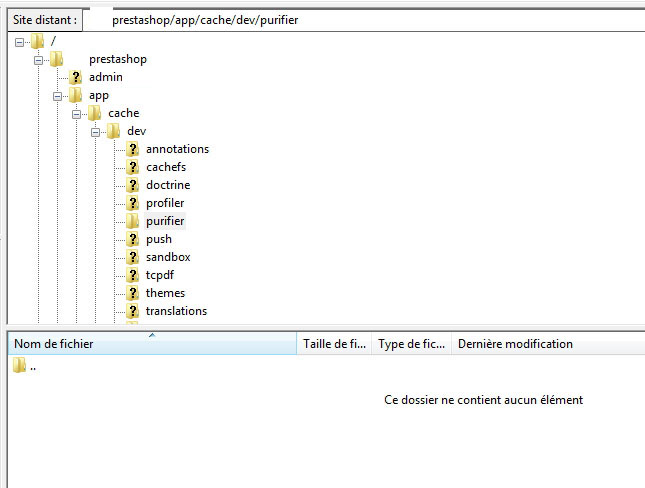Screen dimensions: 645x488
Task: Click the purifier folder icon
Action: tap(132, 221)
